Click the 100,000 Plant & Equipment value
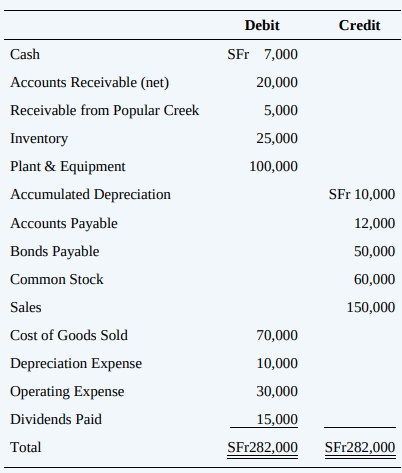The width and height of the screenshot is (402, 473). point(274,166)
